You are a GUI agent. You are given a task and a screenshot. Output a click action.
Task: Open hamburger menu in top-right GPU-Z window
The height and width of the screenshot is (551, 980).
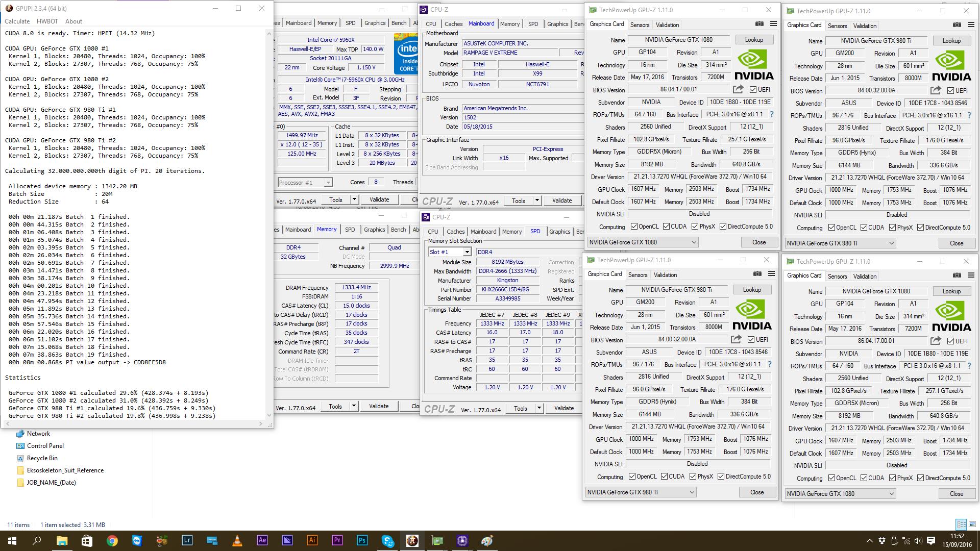(x=971, y=24)
